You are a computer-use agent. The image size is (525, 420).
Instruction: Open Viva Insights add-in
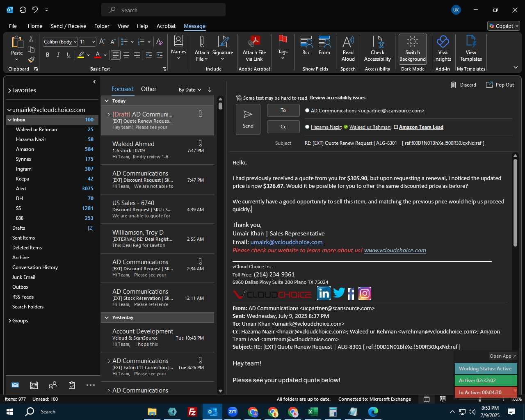click(443, 48)
